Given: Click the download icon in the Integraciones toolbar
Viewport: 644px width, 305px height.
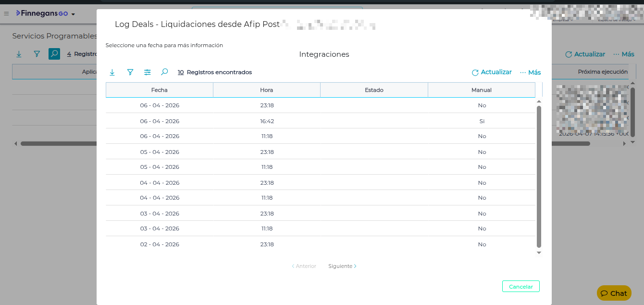Looking at the screenshot, I should [x=112, y=72].
